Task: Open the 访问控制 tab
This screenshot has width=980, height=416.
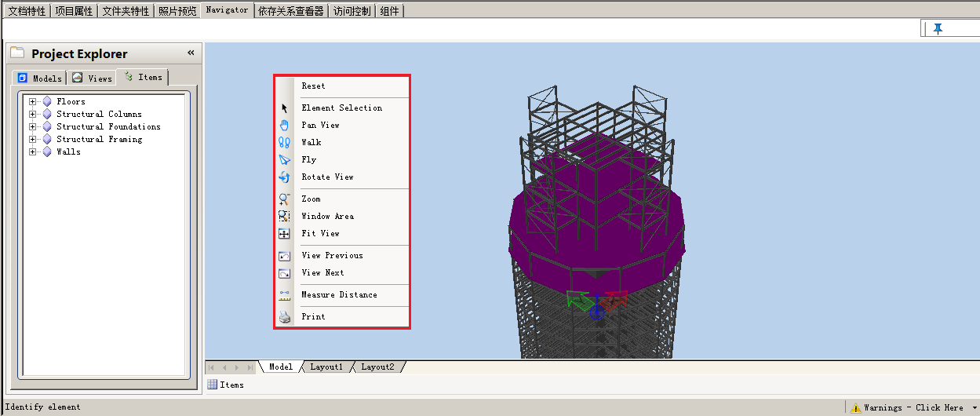Action: tap(352, 11)
